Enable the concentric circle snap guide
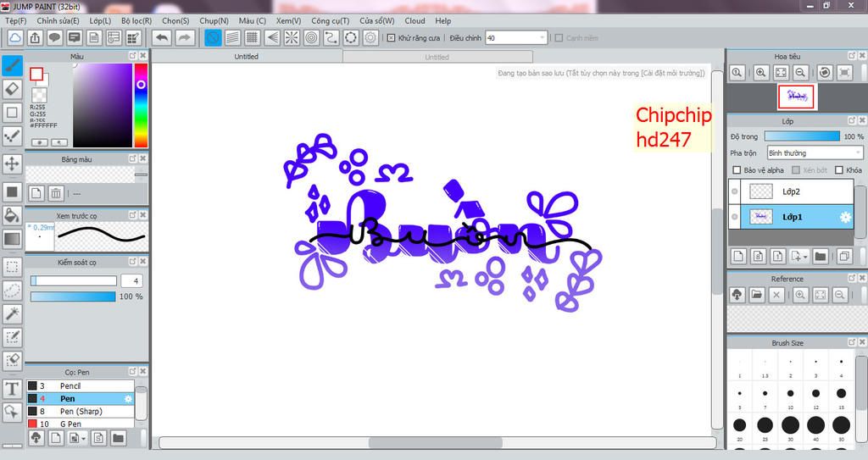The height and width of the screenshot is (460, 868). 312,37
